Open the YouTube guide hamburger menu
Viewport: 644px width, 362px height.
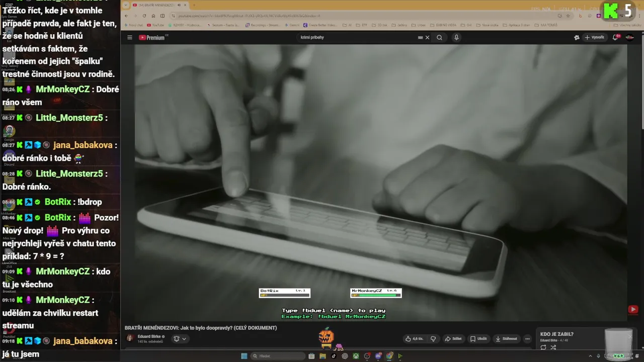130,38
